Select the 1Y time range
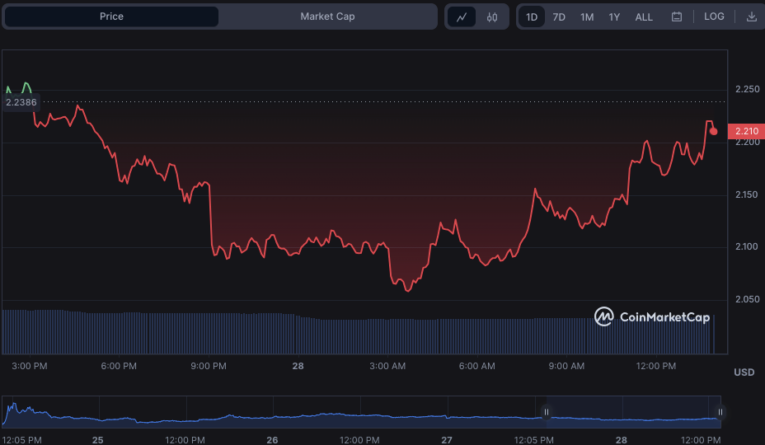 coord(614,17)
